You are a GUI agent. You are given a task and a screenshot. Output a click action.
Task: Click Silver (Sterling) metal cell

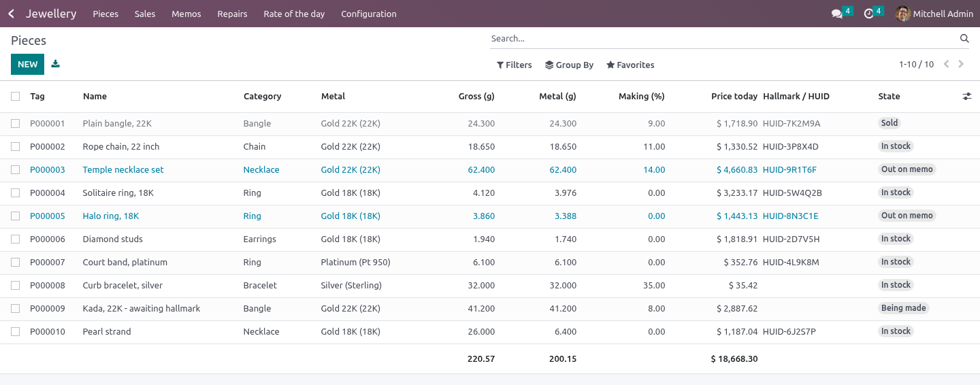coord(352,286)
